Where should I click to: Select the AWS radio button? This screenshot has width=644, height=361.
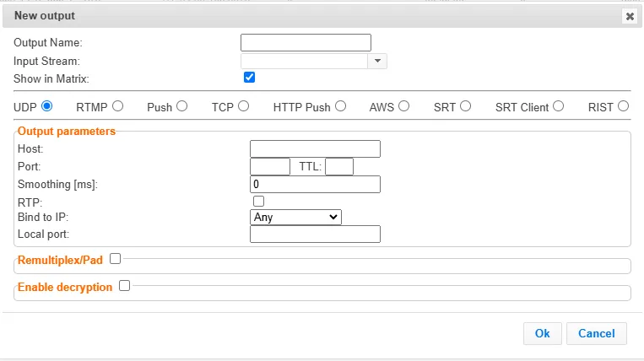(403, 106)
